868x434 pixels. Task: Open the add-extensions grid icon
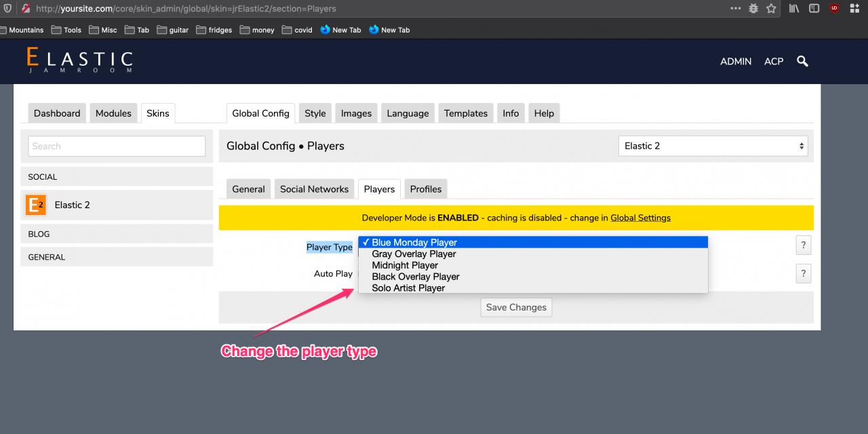pyautogui.click(x=854, y=9)
